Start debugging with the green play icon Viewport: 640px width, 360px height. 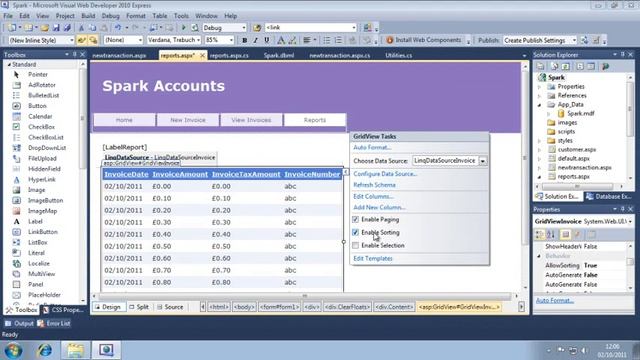[x=183, y=28]
